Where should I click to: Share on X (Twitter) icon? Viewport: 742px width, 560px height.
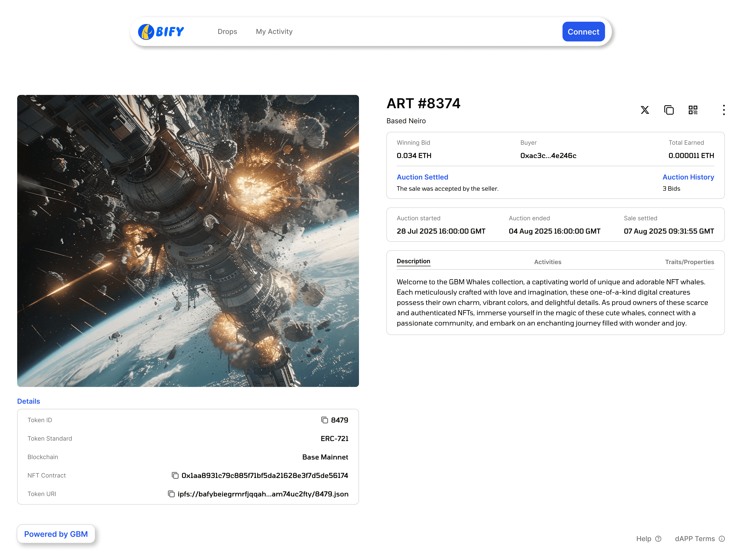tap(644, 110)
